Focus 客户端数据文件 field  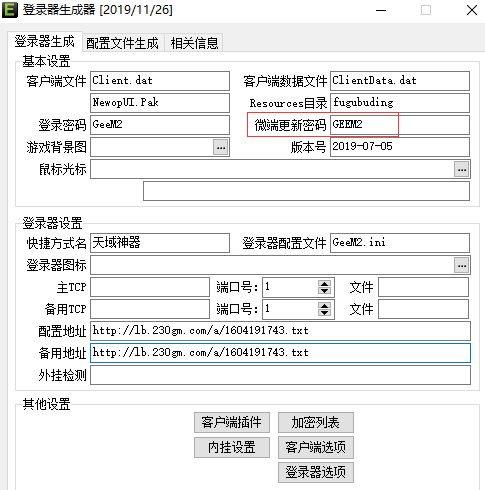(x=400, y=81)
